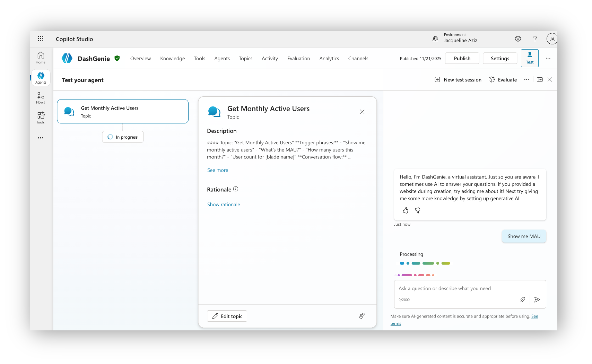592x364 pixels.
Task: Open the help question mark icon
Action: point(535,39)
